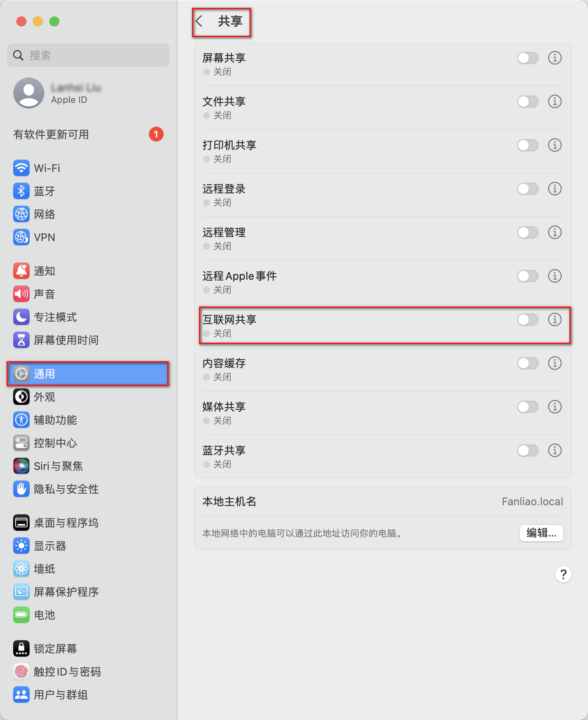
Task: Toggle the 内容缓存 switch
Action: click(x=528, y=363)
